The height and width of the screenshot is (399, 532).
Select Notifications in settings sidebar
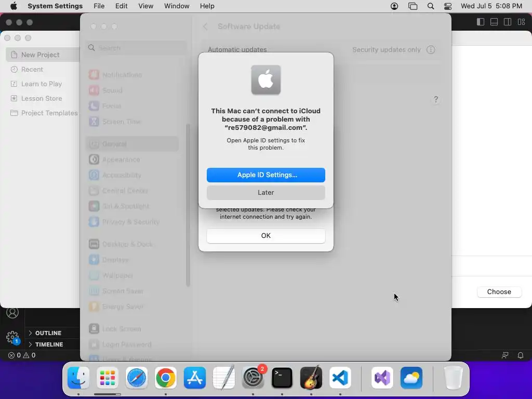132,75
